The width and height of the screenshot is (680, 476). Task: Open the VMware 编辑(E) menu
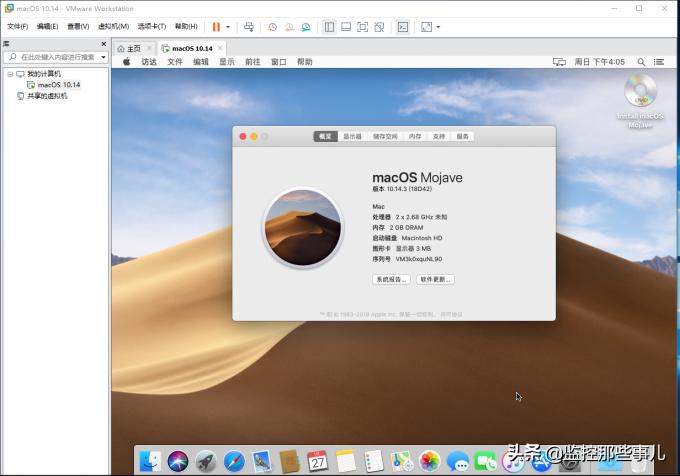[47, 26]
